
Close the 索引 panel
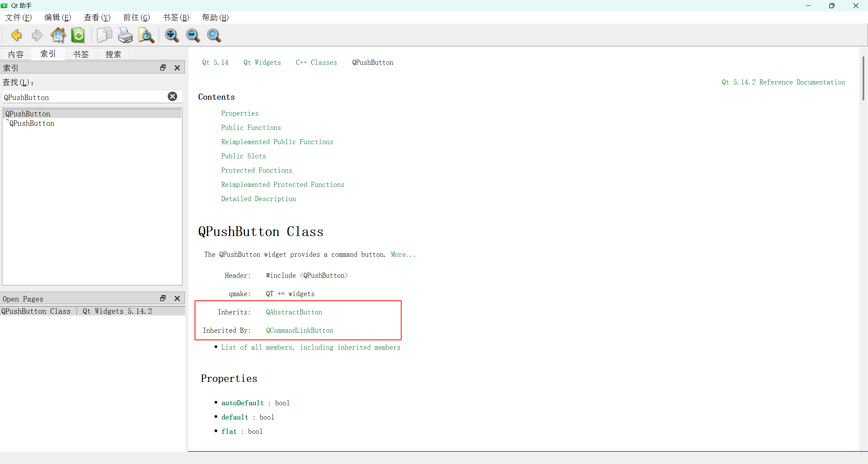click(x=177, y=68)
